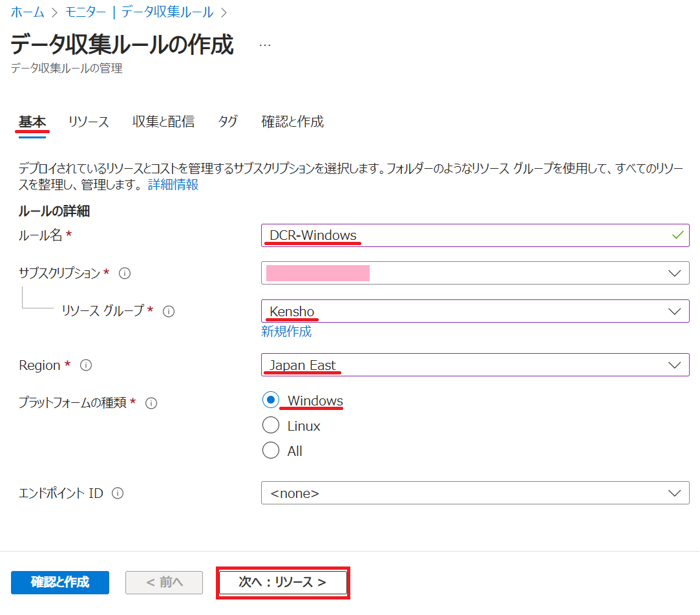Select the All platform radio button

(x=271, y=451)
